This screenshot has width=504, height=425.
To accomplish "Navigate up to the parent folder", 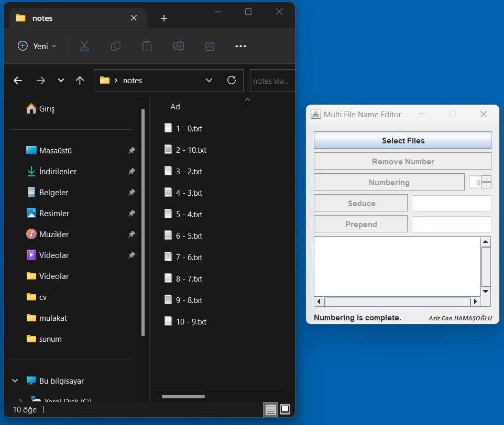I will pos(80,80).
